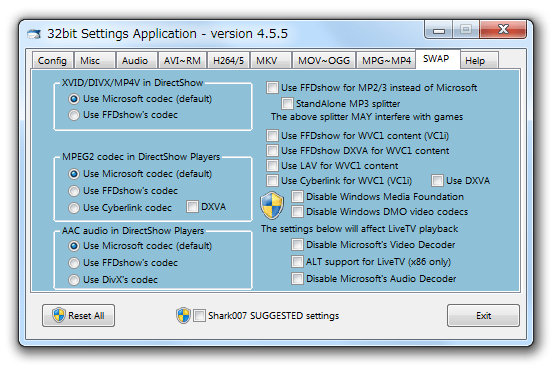Screen dimensions: 557x368
Task: Click the SWAP tab
Action: 438,59
